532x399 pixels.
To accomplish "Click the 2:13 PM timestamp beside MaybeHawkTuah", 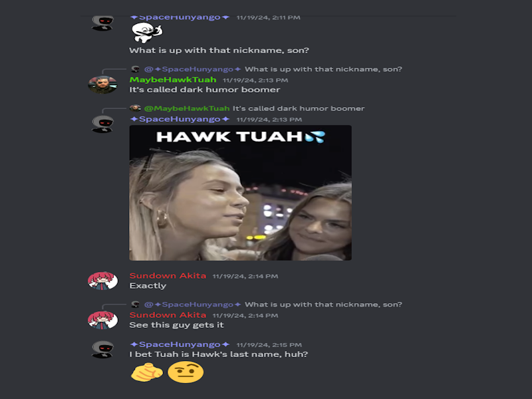I will (255, 80).
